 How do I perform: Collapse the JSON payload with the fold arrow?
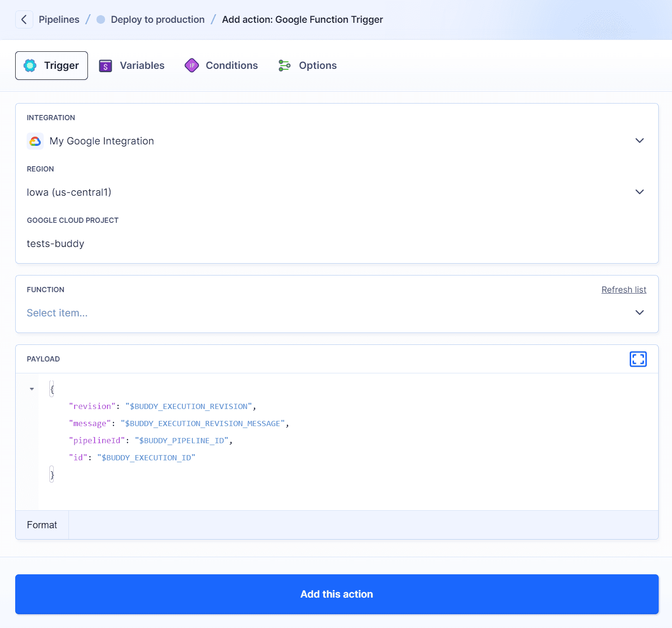pos(32,389)
